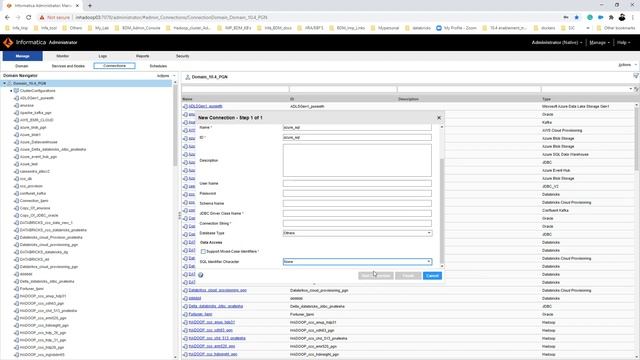Click the Chrome profile avatar icon
This screenshot has width=640, height=360.
[622, 17]
